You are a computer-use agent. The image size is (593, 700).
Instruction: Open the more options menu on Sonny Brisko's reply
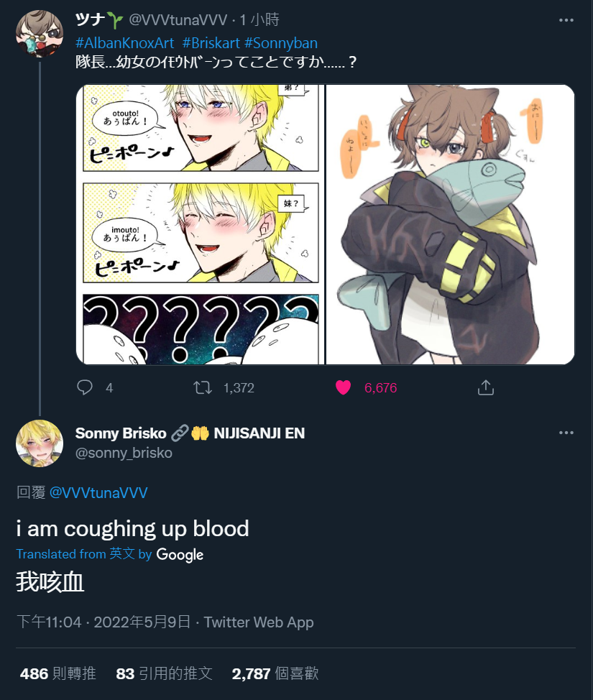pos(566,433)
